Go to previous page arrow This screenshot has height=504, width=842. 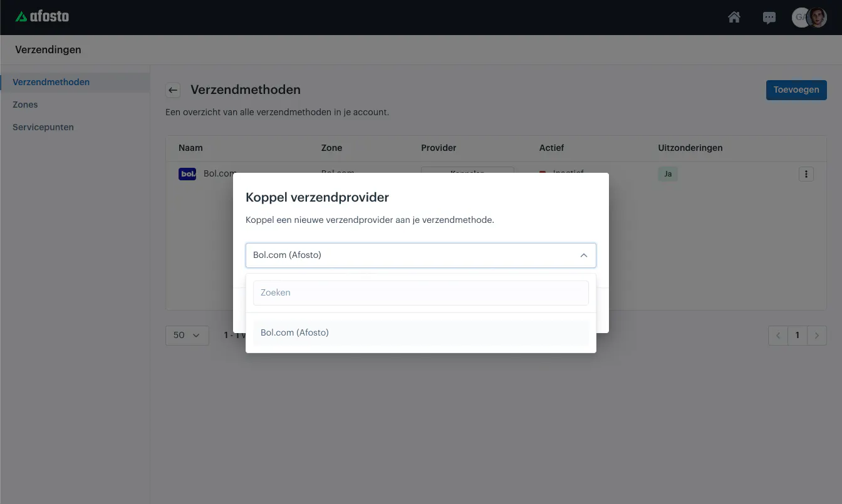(778, 336)
